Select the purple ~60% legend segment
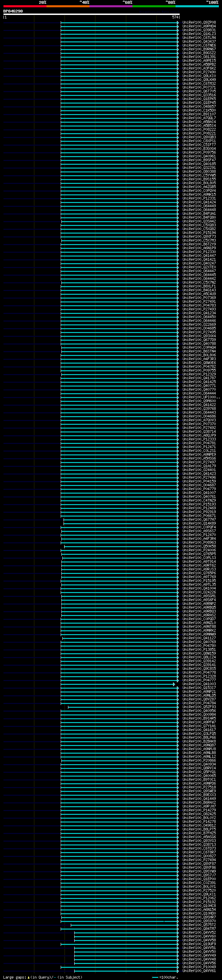The image size is (222, 980). click(111, 6)
